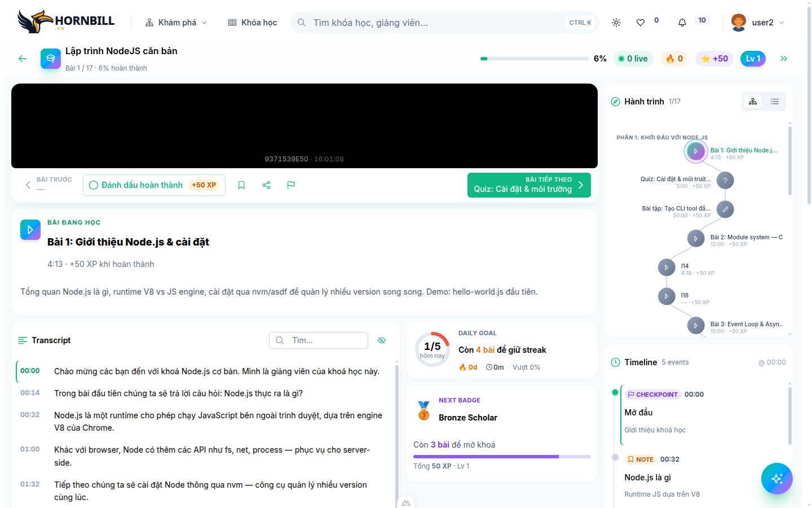Open the NOTE Node.js là gì event
The height and width of the screenshot is (508, 812).
[x=701, y=477]
